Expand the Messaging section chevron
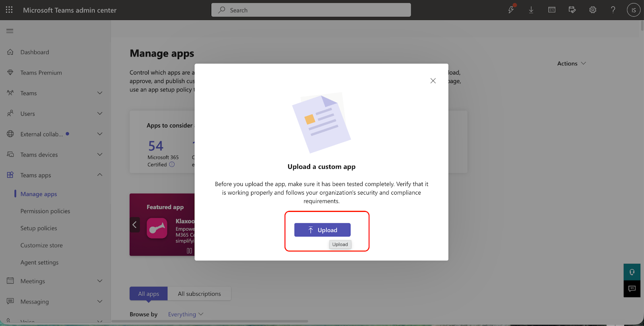644x326 pixels. (x=100, y=301)
